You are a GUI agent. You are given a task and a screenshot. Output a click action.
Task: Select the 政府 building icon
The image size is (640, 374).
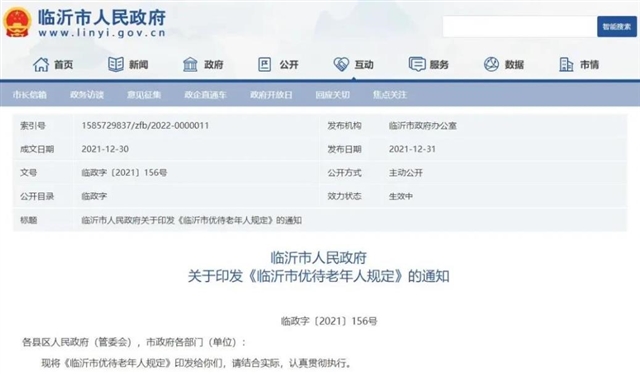[190, 65]
